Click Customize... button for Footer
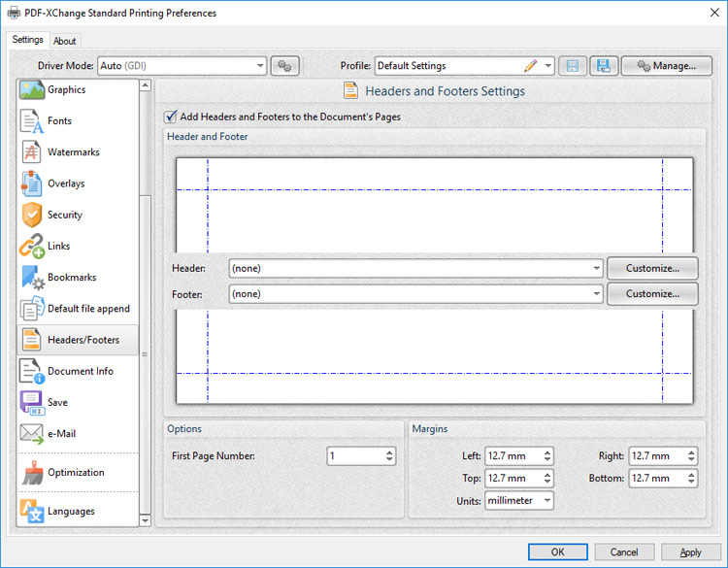Image resolution: width=728 pixels, height=568 pixels. point(652,294)
